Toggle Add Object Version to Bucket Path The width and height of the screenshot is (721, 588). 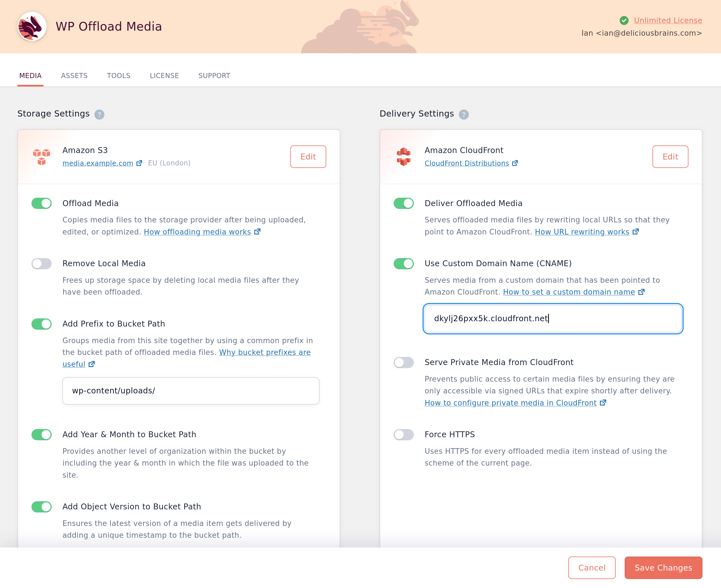click(41, 507)
